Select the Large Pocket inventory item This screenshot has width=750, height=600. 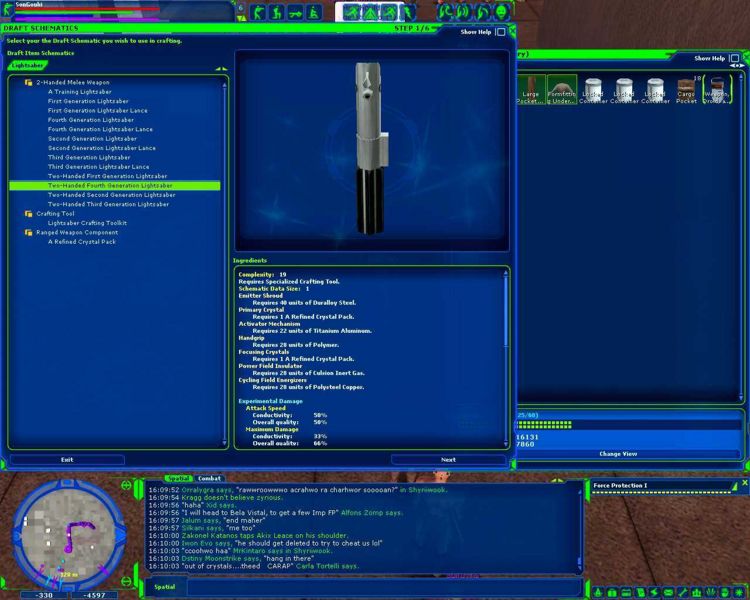(x=530, y=89)
